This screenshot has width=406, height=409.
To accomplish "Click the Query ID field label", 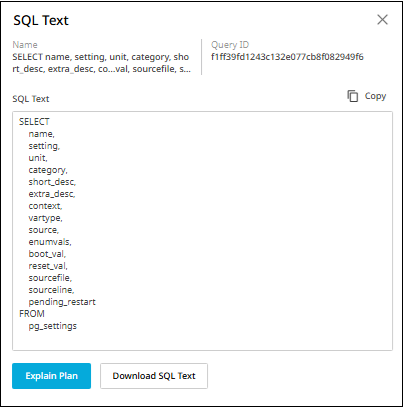I will pos(230,45).
